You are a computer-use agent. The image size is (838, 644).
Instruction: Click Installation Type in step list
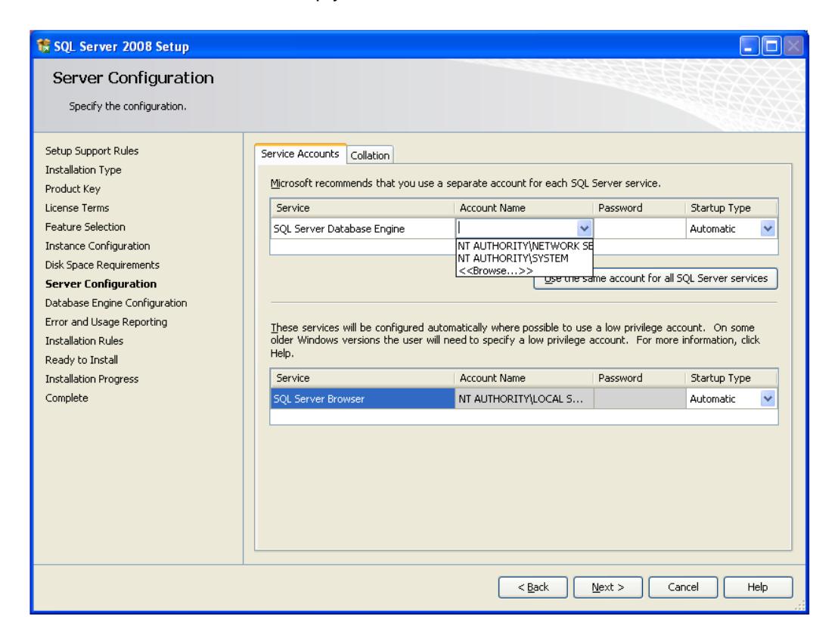[83, 170]
